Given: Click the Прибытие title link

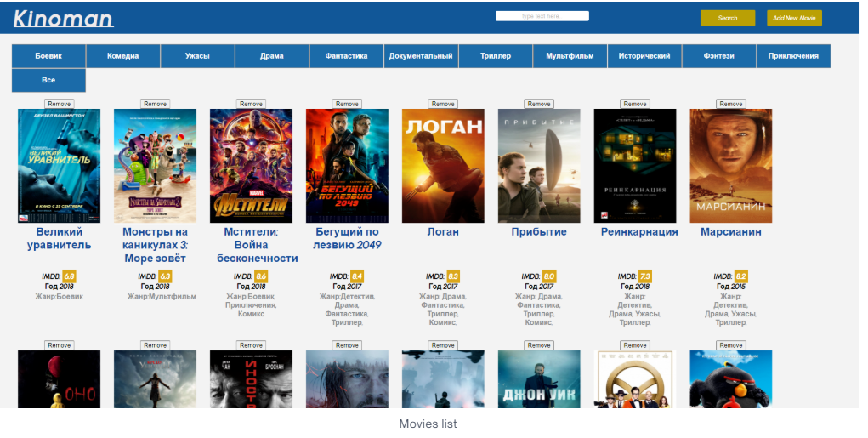Looking at the screenshot, I should pos(539,232).
